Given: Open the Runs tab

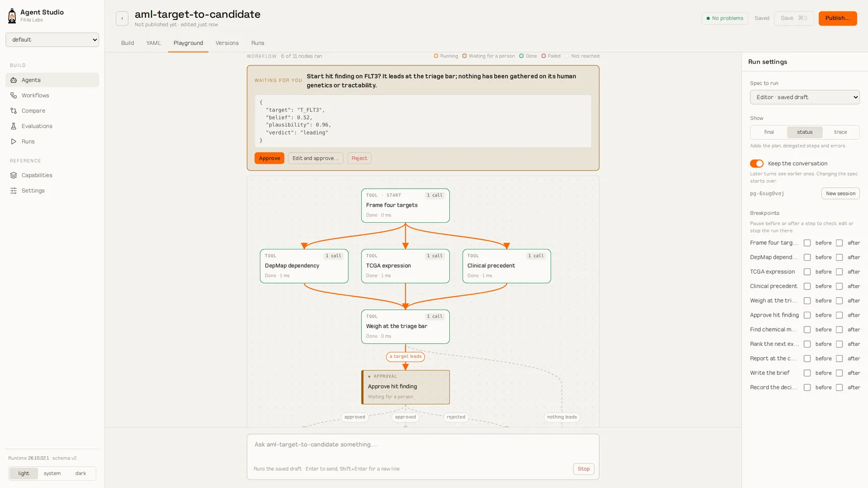Looking at the screenshot, I should pyautogui.click(x=258, y=43).
